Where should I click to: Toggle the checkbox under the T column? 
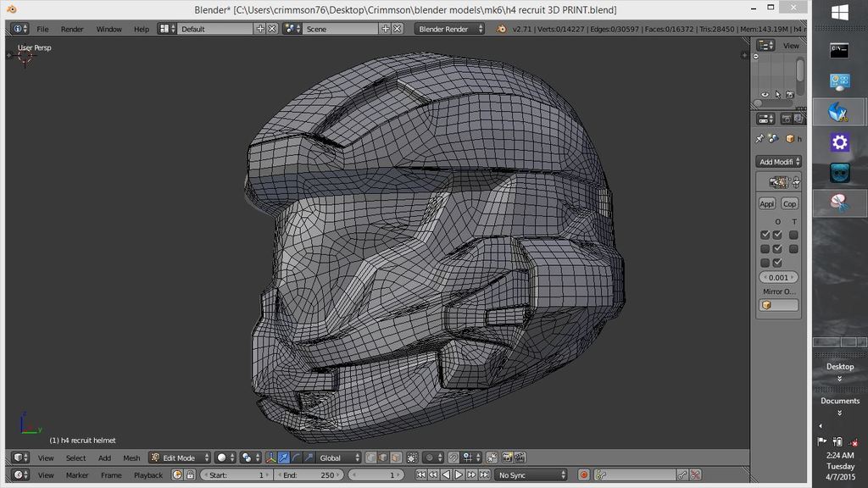click(x=793, y=235)
